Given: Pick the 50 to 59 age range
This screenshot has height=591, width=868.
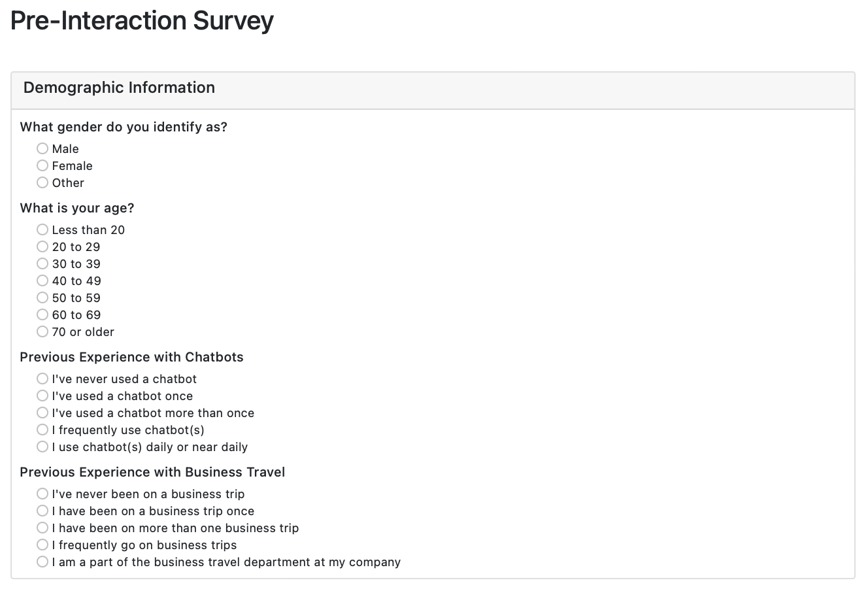Looking at the screenshot, I should tap(42, 297).
